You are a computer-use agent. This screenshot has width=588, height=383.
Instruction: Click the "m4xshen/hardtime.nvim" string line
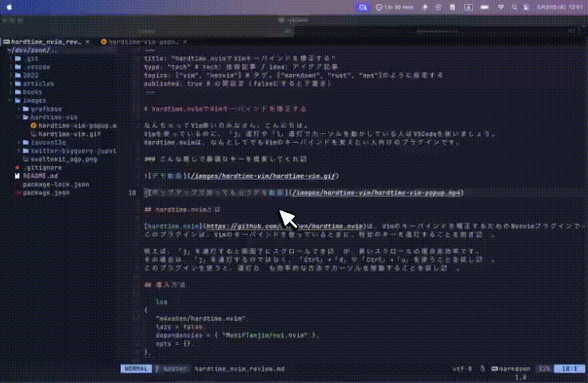pyautogui.click(x=201, y=318)
